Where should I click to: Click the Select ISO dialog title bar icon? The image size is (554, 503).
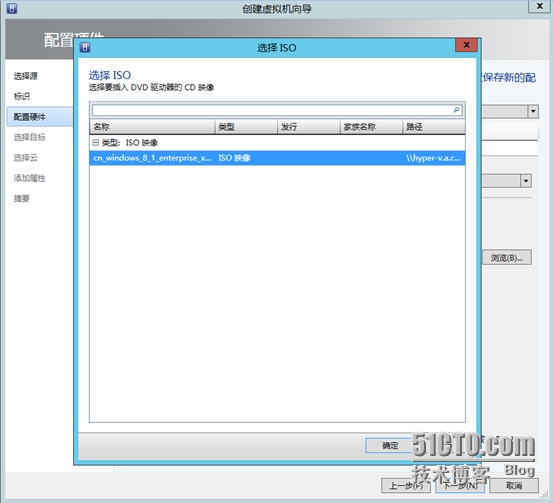click(x=85, y=47)
